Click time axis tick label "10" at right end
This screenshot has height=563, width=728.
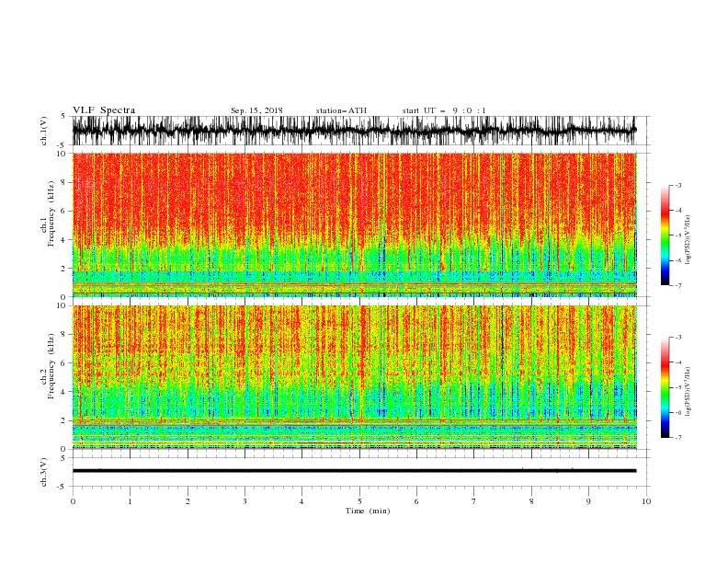tap(646, 501)
